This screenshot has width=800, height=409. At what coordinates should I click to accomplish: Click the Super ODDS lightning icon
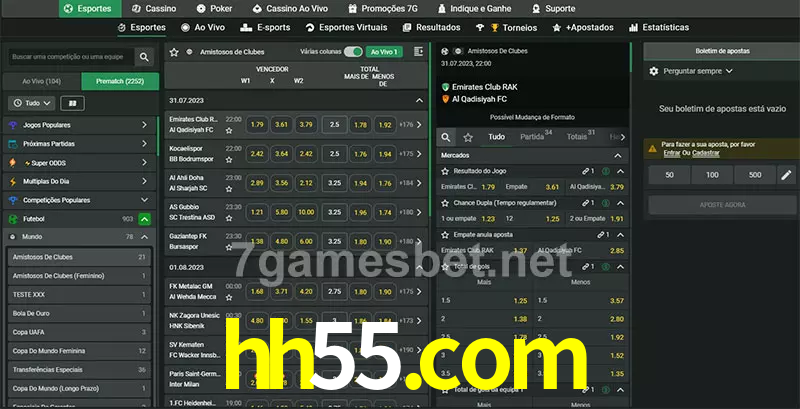pyautogui.click(x=13, y=163)
